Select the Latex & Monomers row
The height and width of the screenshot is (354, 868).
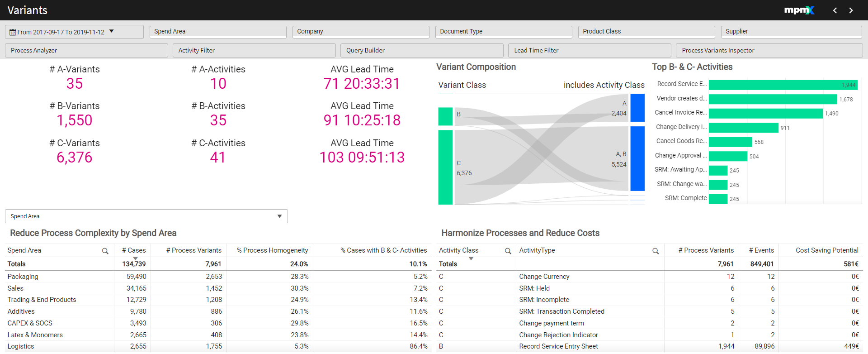pos(217,335)
